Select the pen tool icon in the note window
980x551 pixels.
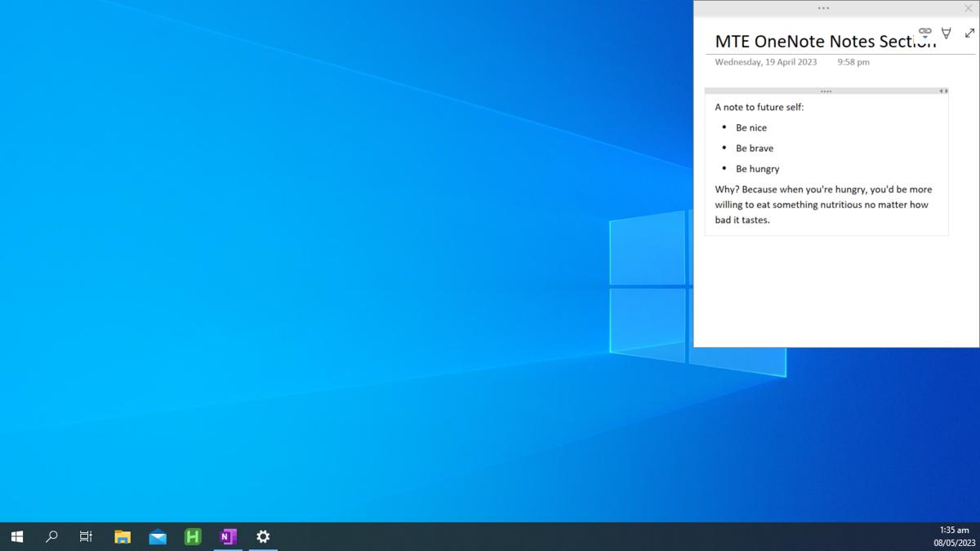tap(947, 33)
